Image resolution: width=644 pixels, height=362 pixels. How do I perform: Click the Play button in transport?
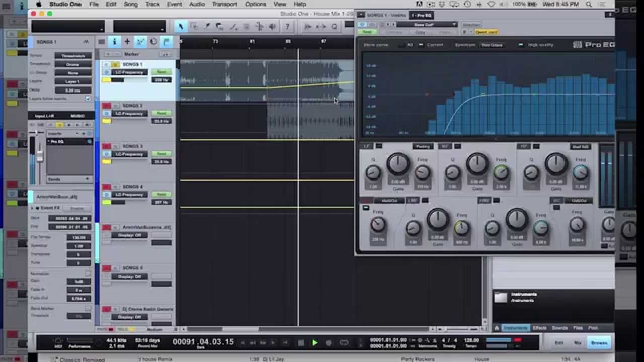tap(315, 342)
